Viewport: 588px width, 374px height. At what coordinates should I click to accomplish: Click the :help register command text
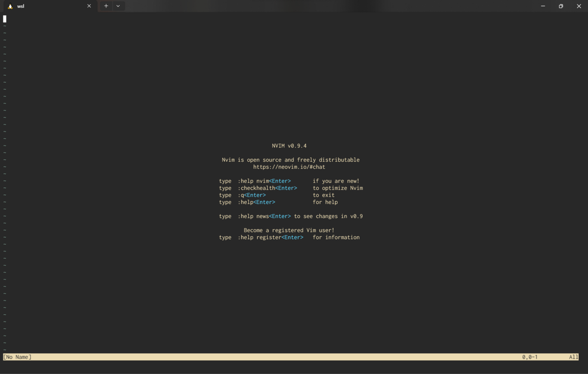click(260, 237)
